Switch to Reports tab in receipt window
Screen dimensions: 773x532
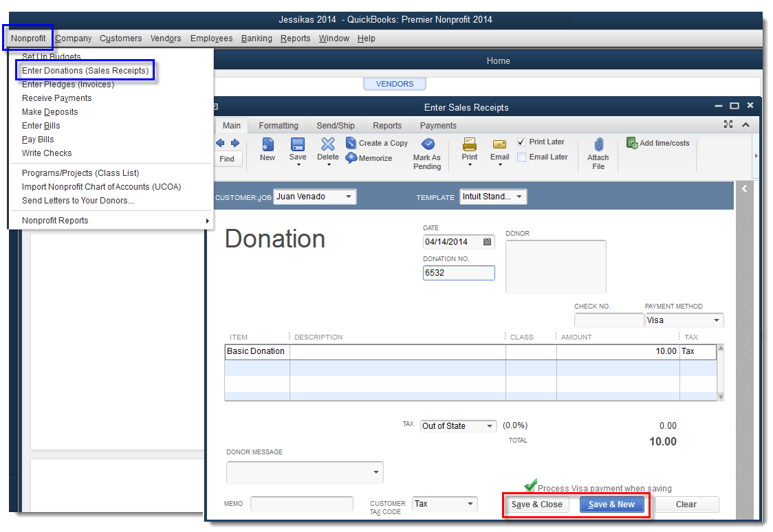click(387, 126)
